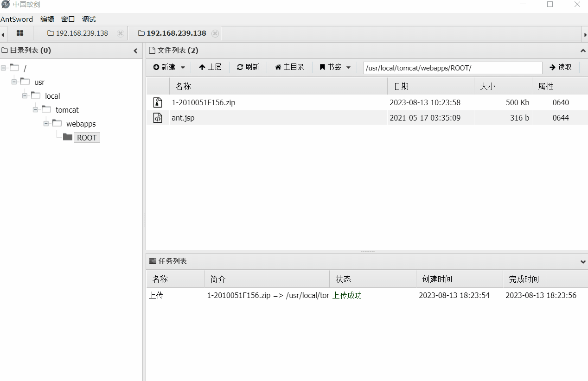Close the active 192.168.239.138 tab

[x=215, y=33]
